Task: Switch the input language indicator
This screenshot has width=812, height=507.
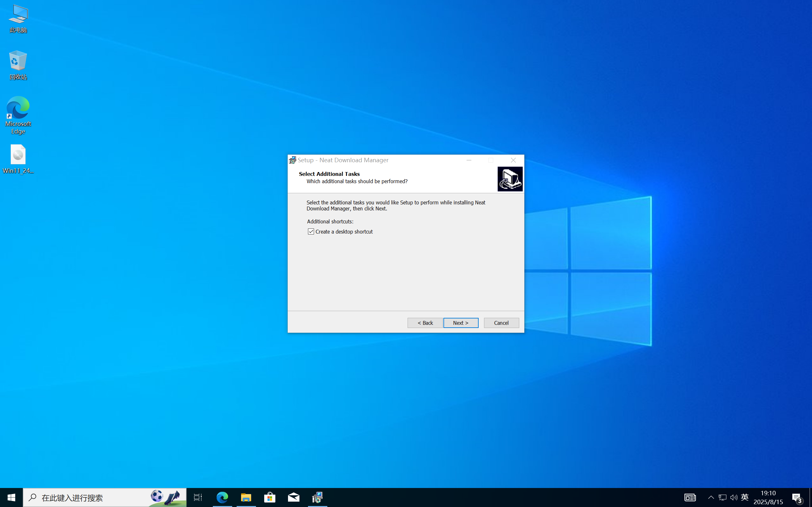Action: pos(744,497)
